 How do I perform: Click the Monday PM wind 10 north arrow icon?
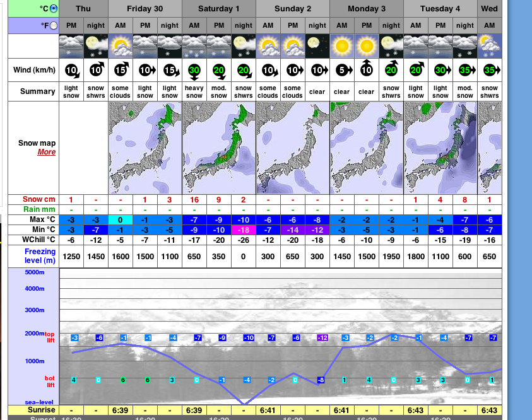click(367, 68)
